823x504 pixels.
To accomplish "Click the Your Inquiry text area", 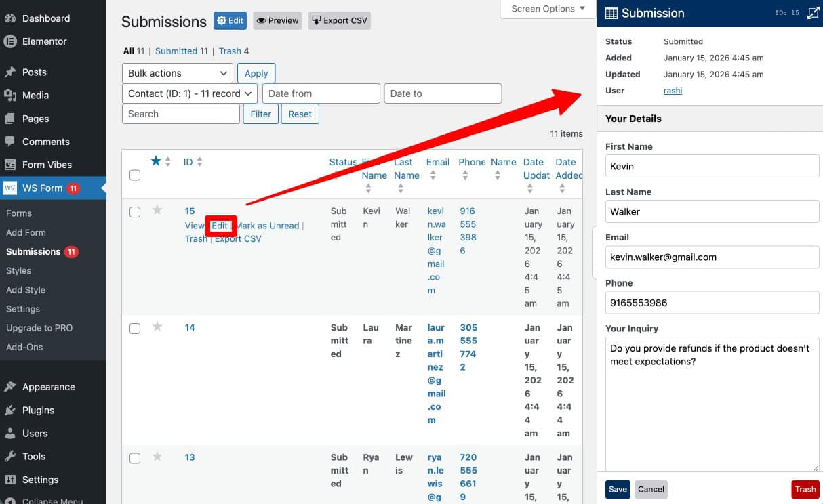I will pos(712,404).
